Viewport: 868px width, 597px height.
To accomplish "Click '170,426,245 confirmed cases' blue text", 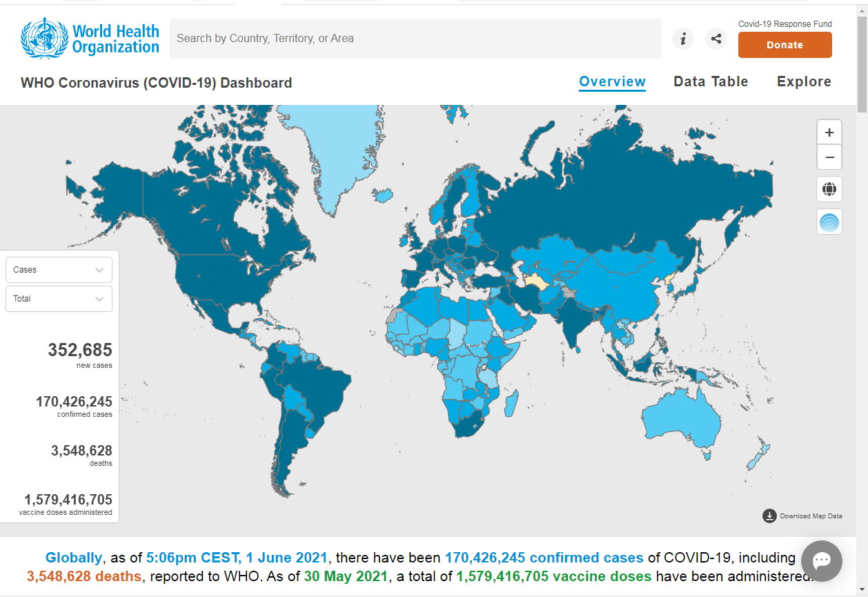I will (x=544, y=558).
